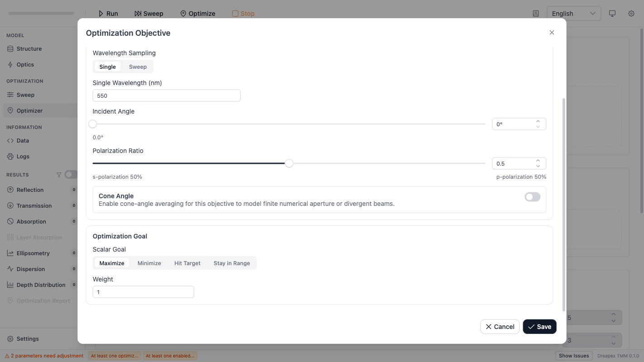Select the Hit Target goal tab
This screenshot has width=644, height=362.
point(187,263)
